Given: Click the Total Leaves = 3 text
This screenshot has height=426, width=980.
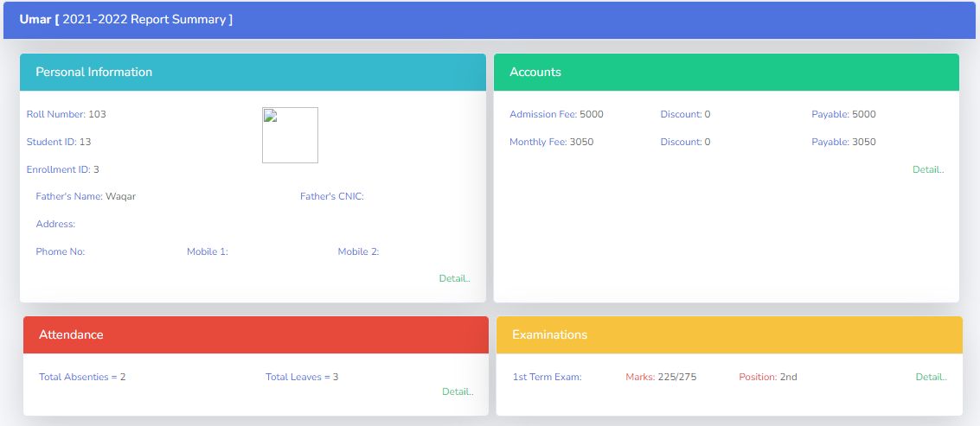Looking at the screenshot, I should (x=302, y=377).
